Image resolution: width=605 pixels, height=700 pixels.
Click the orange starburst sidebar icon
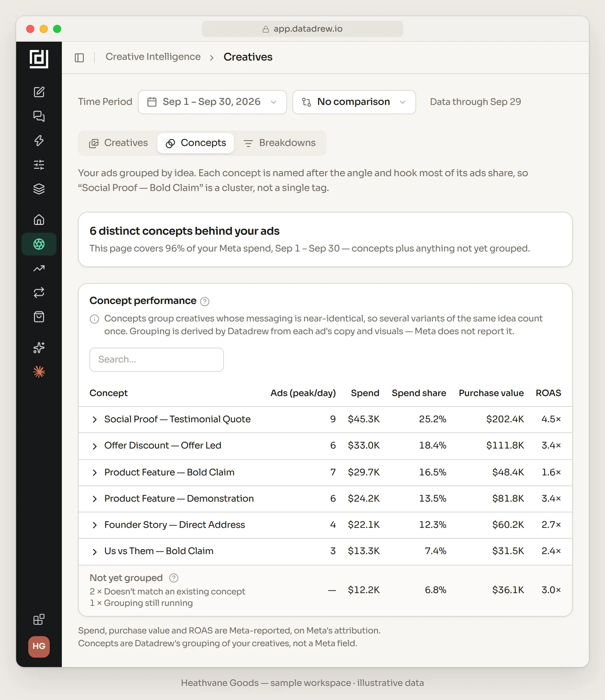[39, 372]
